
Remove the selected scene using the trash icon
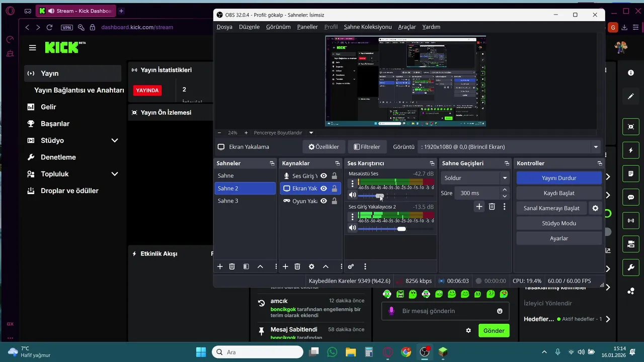pyautogui.click(x=232, y=266)
